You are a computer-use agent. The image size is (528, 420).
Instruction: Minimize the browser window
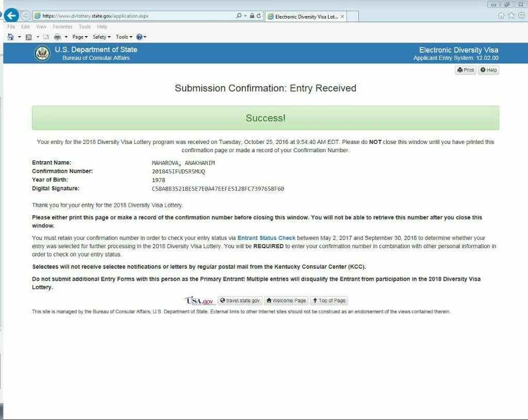tap(493, 4)
